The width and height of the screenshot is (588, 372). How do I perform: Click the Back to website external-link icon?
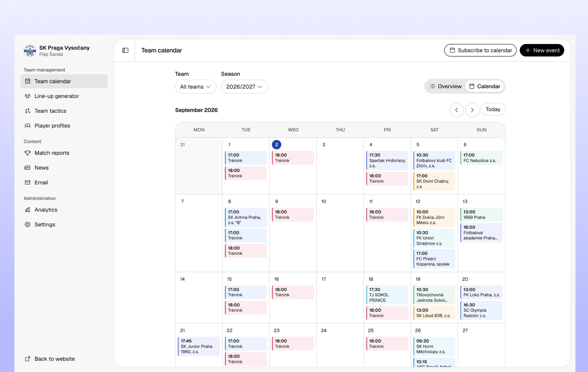coord(27,359)
